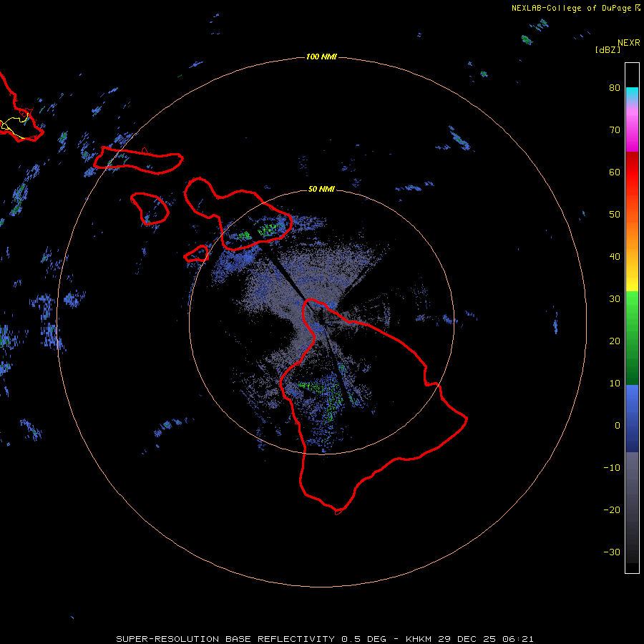
Task: Click the NEXR label above the legend
Action: click(x=628, y=43)
